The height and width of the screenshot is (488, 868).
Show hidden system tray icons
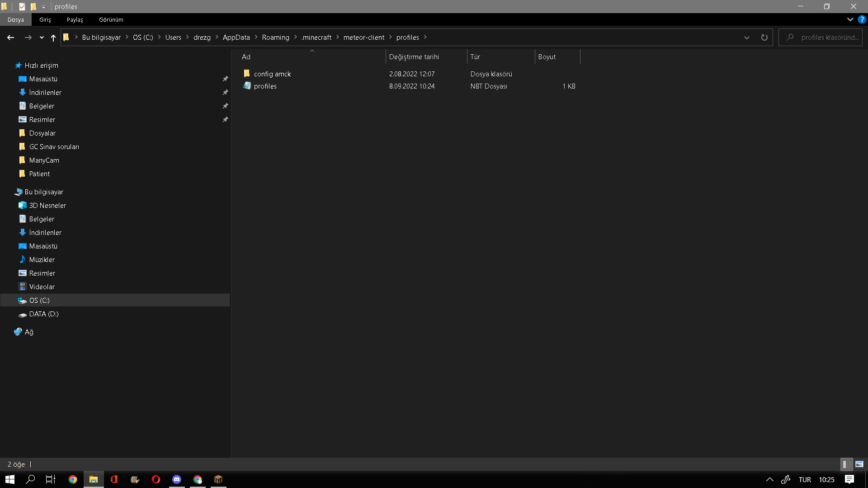point(769,479)
